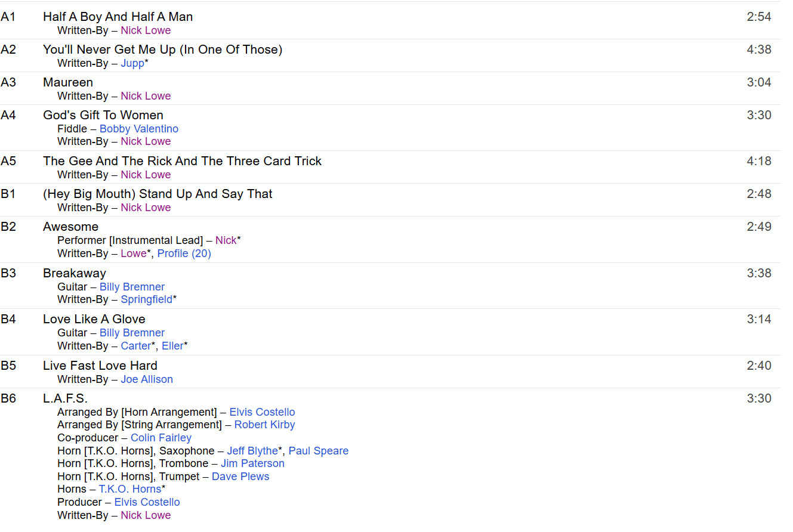Open Nick Lowe writer link under L.A.F.S.
This screenshot has width=793, height=532.
(146, 515)
